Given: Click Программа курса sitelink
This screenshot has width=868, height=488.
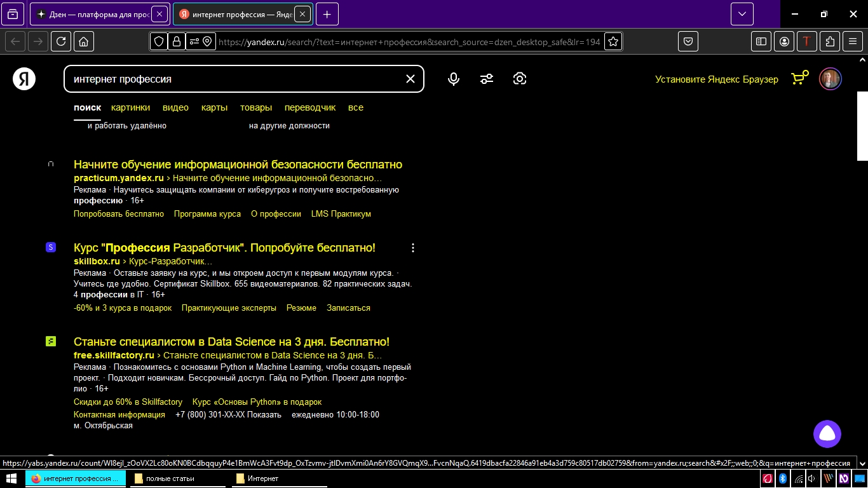Looking at the screenshot, I should (207, 214).
